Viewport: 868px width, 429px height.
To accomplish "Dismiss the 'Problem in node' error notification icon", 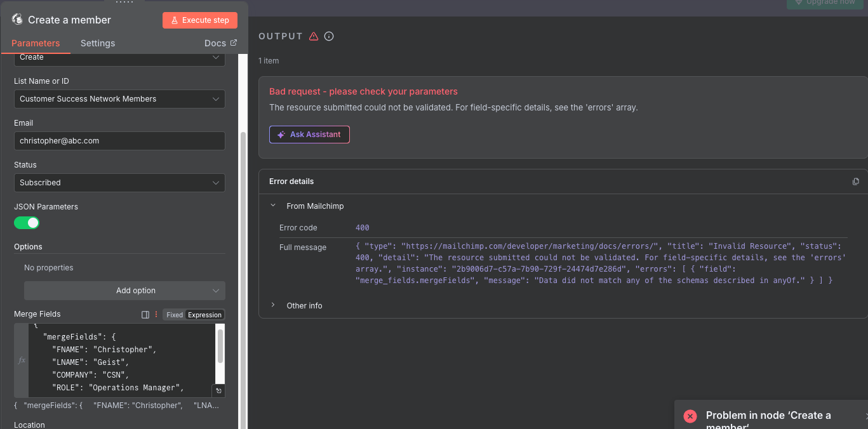I will 690,416.
